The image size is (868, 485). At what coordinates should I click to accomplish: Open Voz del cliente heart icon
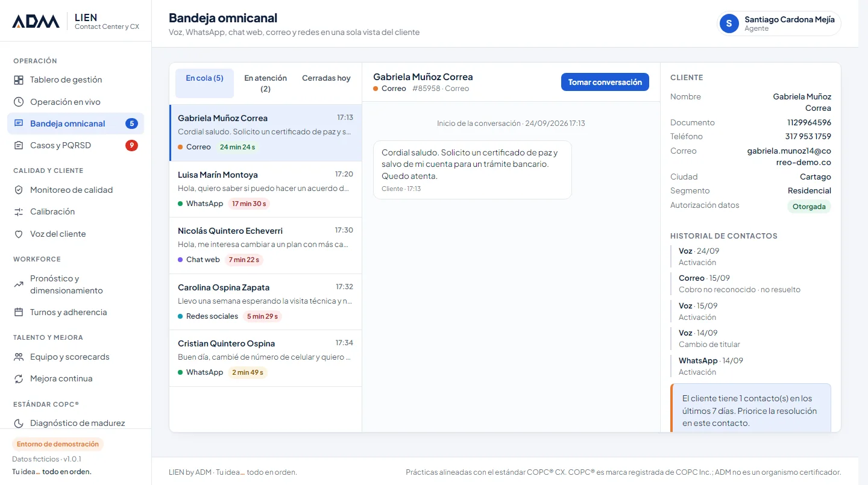(x=19, y=234)
